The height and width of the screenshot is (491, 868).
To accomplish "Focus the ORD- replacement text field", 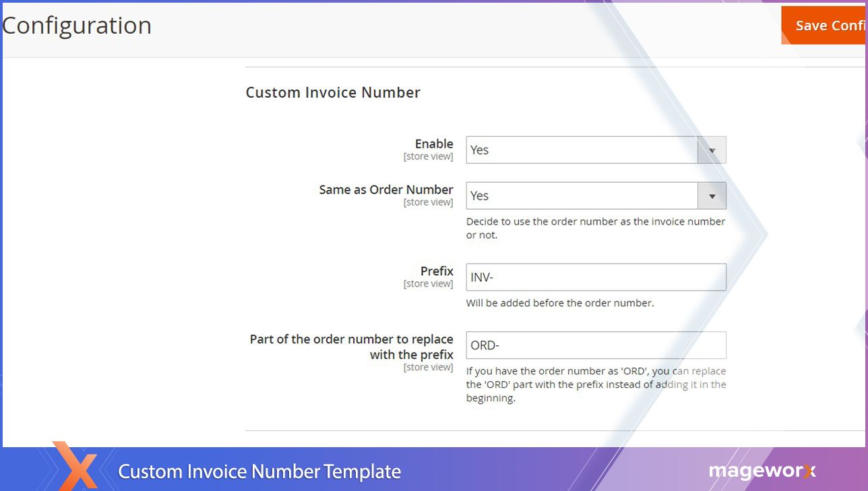I will (596, 345).
